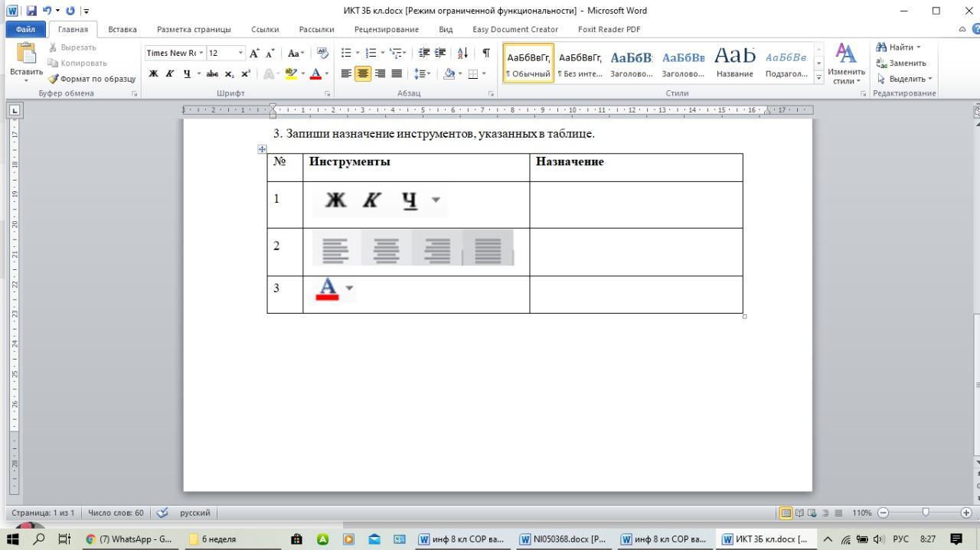This screenshot has width=980, height=550.
Task: Switch to the Вставка tab
Action: (122, 29)
